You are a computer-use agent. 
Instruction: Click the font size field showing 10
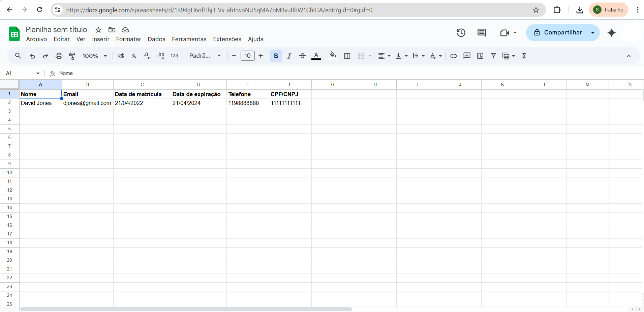point(248,56)
